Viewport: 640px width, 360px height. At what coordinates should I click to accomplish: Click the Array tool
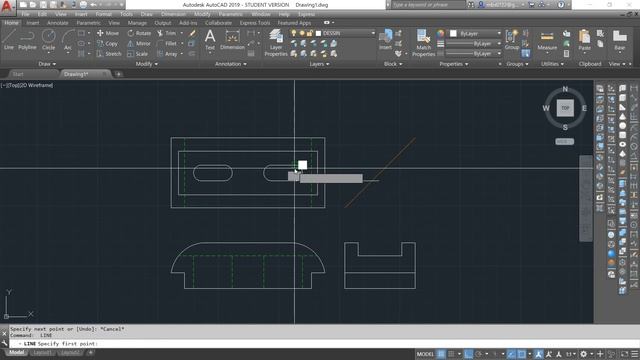click(x=167, y=54)
